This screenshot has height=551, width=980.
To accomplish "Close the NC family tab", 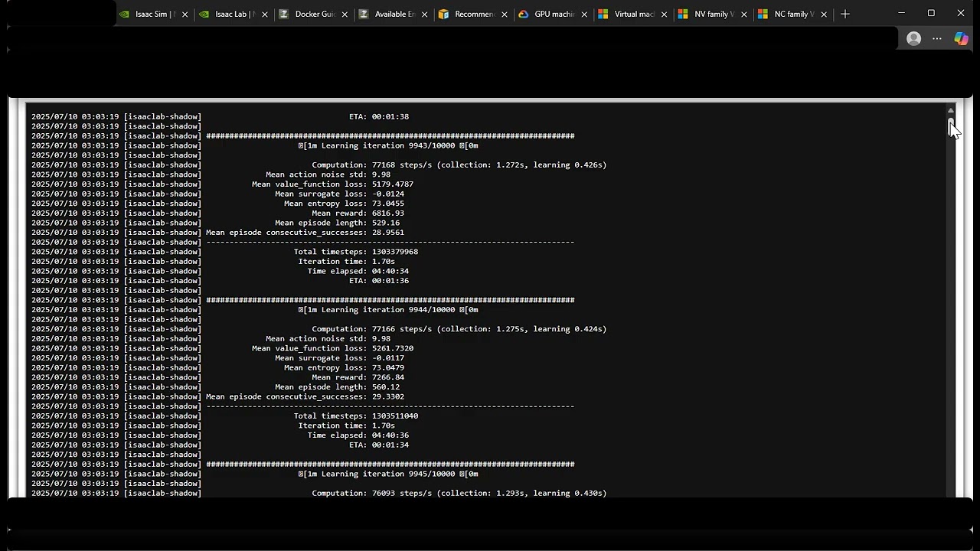I will click(824, 15).
